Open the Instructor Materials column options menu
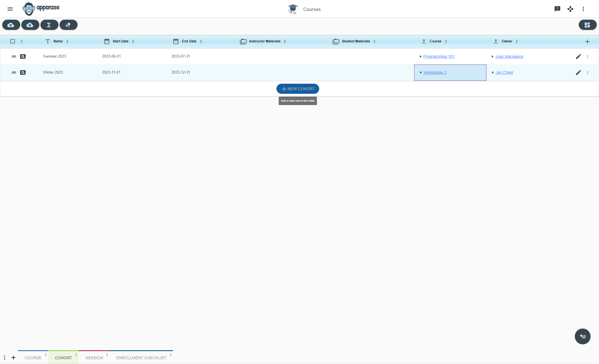 click(285, 41)
